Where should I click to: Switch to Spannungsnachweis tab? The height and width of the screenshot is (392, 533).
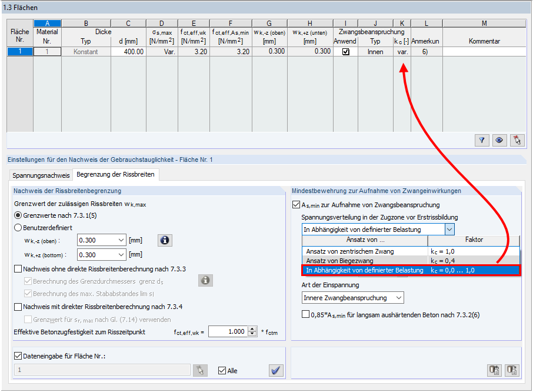[x=41, y=175]
